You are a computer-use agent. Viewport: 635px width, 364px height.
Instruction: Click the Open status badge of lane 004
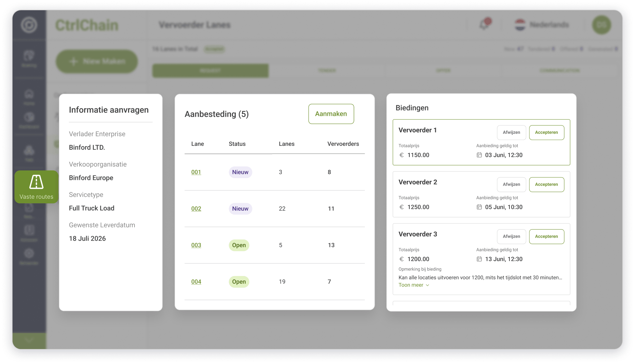tap(239, 282)
